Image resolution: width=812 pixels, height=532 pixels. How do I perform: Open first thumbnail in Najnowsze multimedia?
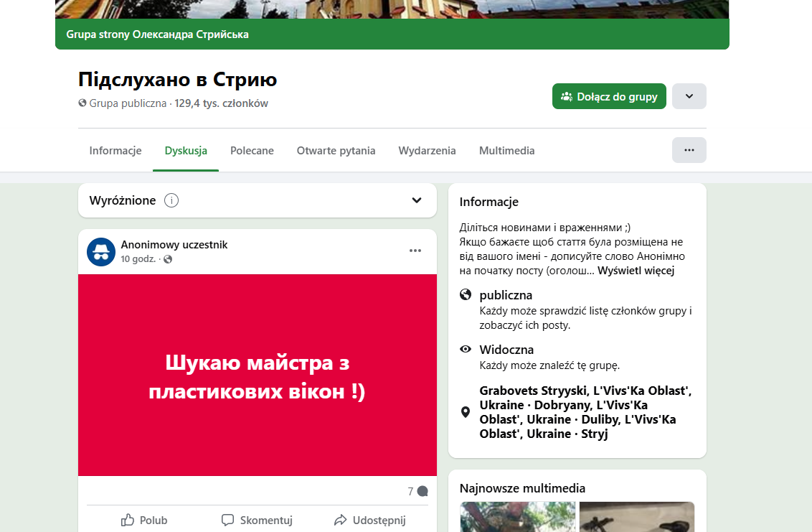(x=517, y=517)
